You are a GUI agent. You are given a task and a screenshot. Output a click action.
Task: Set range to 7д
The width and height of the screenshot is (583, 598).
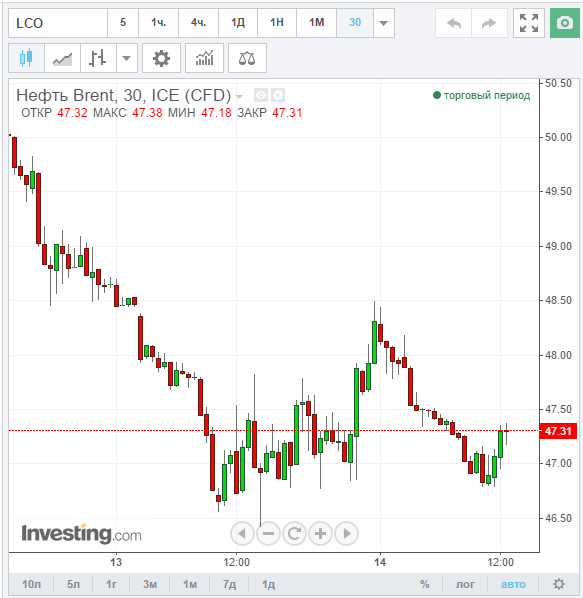click(230, 584)
